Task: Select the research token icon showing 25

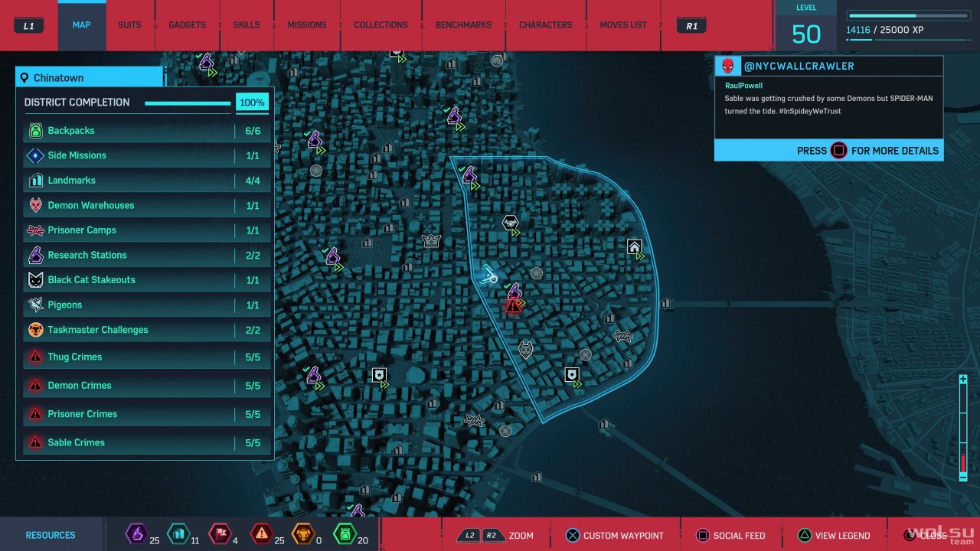Action: pyautogui.click(x=136, y=533)
